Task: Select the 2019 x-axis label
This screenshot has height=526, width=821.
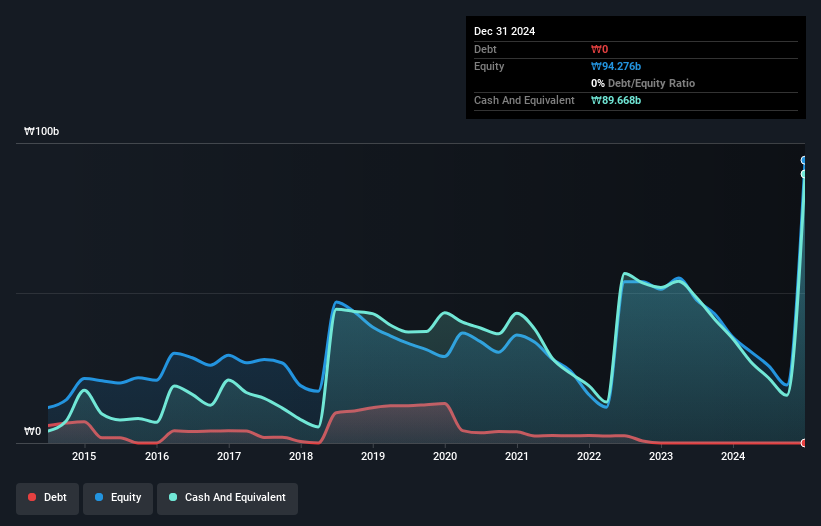Action: click(373, 456)
